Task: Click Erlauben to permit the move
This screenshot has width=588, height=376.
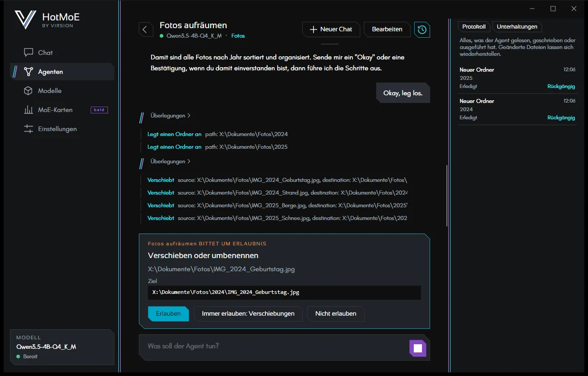Action: coord(168,314)
